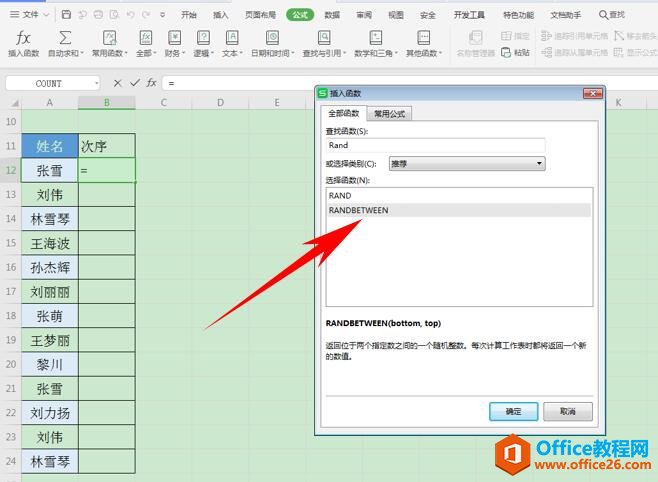Open the 数学和三角 functions icon
Image resolution: width=658 pixels, height=482 pixels.
[x=376, y=37]
